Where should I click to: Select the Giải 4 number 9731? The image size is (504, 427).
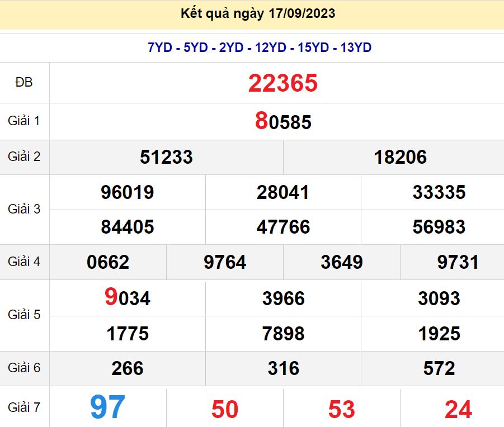point(458,262)
